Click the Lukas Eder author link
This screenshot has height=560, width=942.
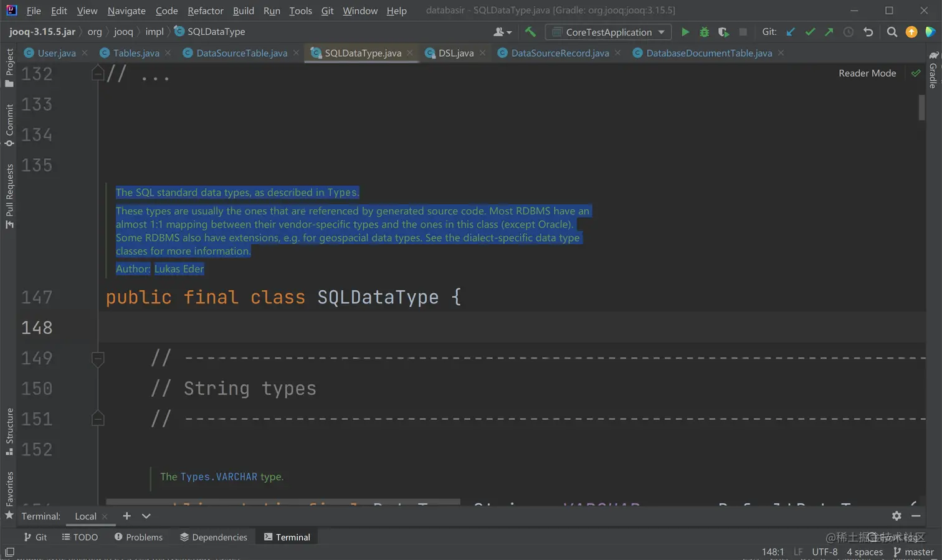click(179, 268)
